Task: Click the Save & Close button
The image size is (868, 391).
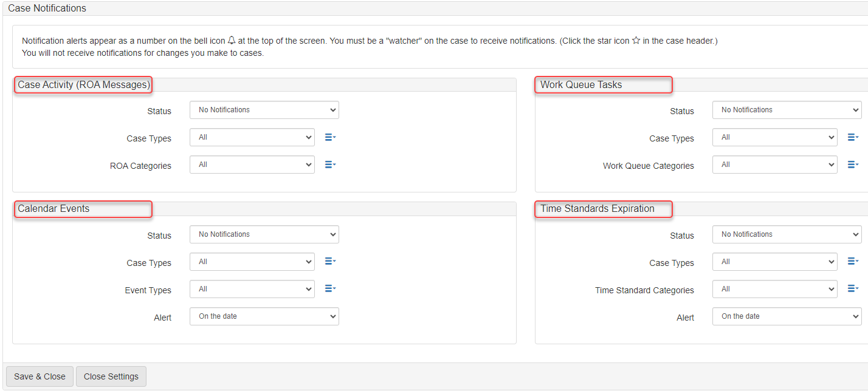Action: pyautogui.click(x=40, y=376)
